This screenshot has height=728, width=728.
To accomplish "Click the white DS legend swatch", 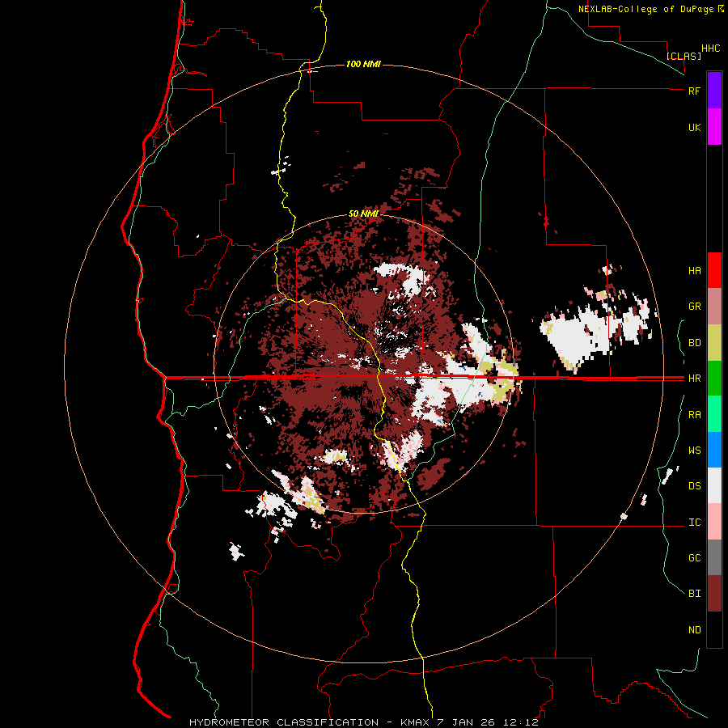I will [714, 485].
